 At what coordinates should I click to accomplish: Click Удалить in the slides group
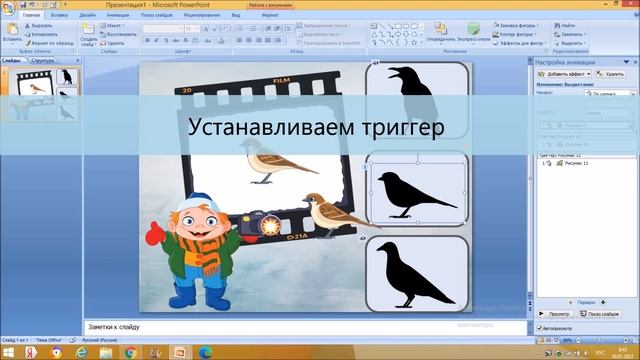(112, 43)
